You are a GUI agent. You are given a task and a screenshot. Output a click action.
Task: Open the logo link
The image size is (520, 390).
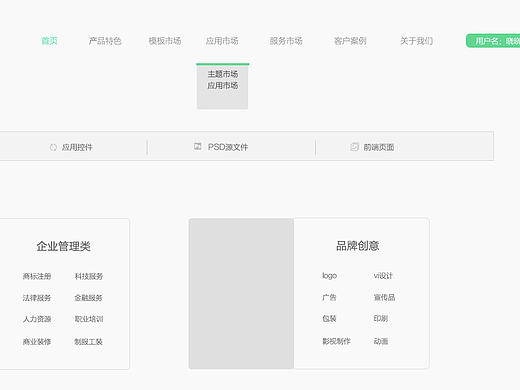click(x=329, y=276)
